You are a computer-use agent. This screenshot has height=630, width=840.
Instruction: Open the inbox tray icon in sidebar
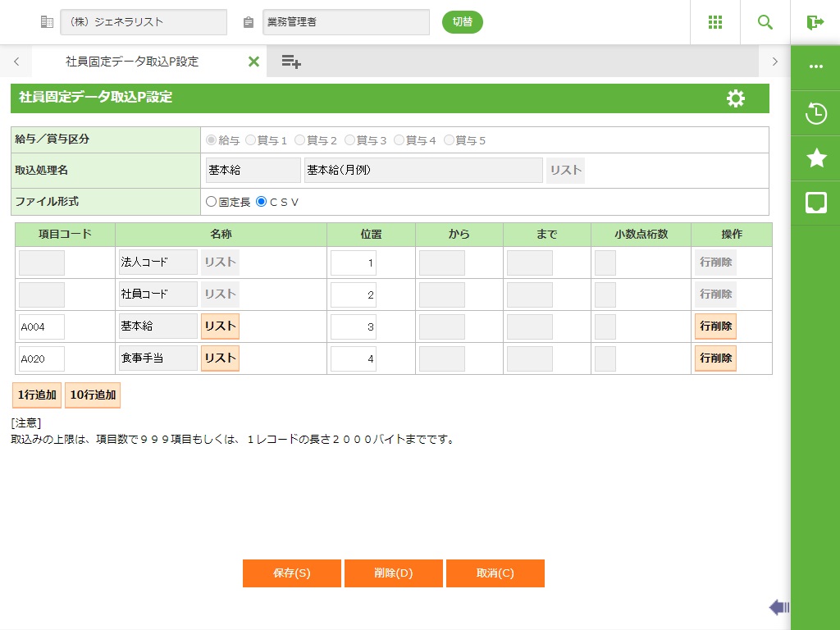pyautogui.click(x=815, y=203)
